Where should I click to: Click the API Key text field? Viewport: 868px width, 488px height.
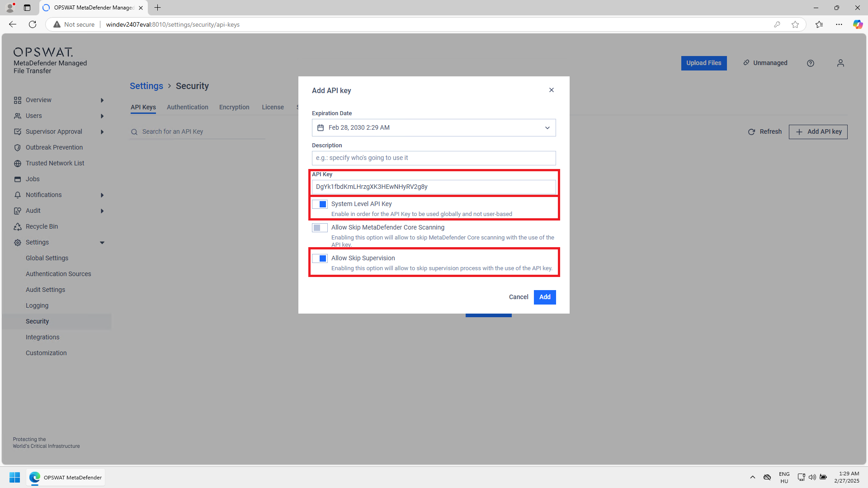pos(434,187)
